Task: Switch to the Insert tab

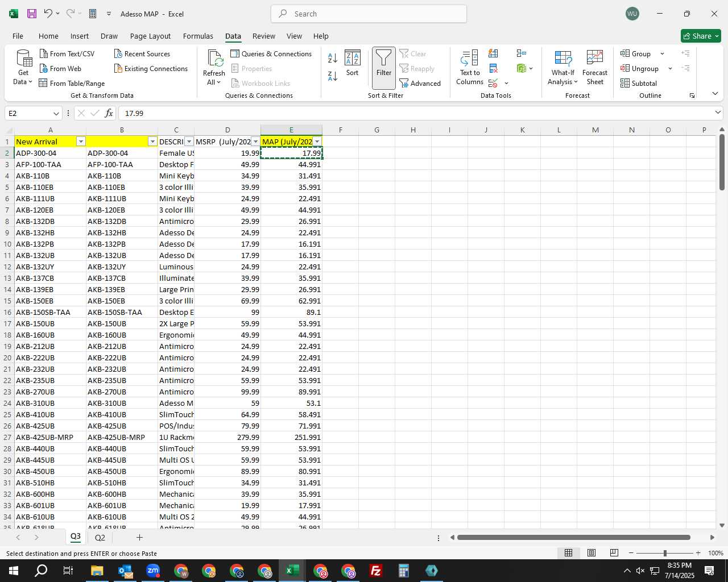Action: coord(80,36)
